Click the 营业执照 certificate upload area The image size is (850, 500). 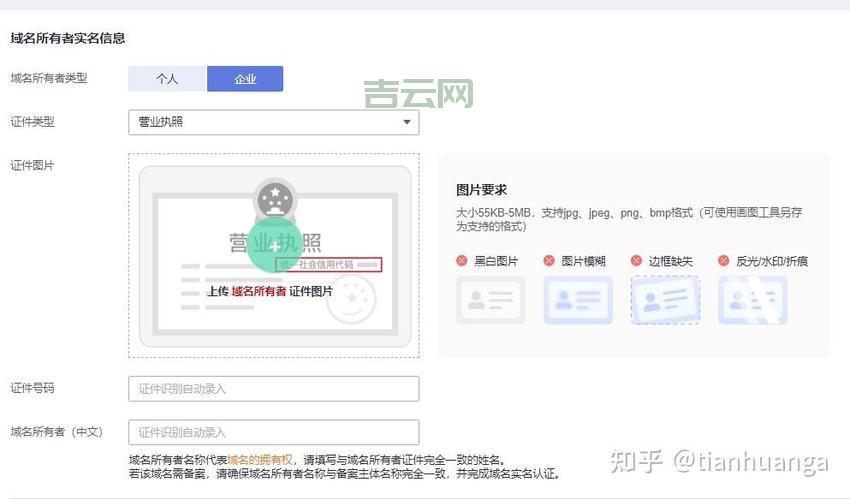pos(274,255)
